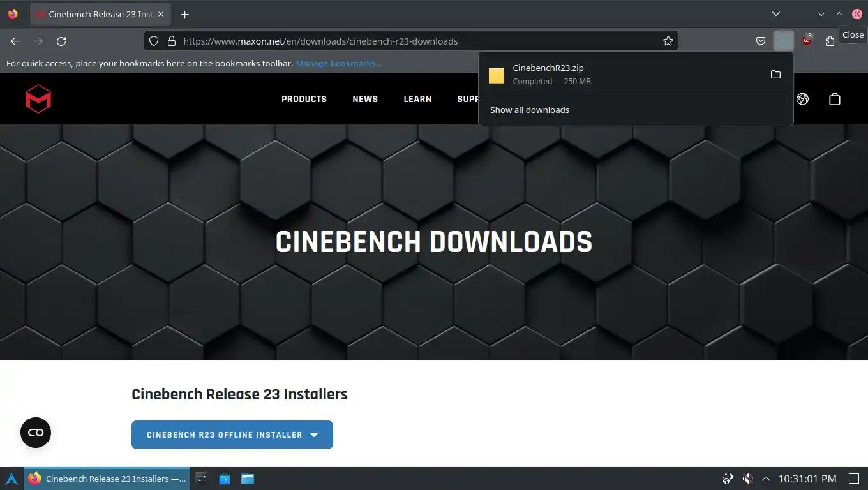Screen dimensions: 868x490
Task: Open a new browser tab
Action: pyautogui.click(x=184, y=14)
